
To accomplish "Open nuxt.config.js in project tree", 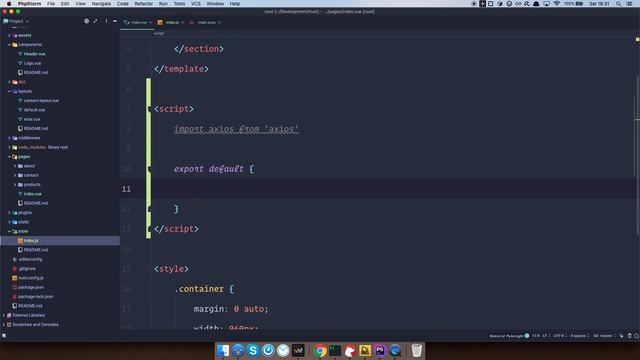I will pos(31,278).
